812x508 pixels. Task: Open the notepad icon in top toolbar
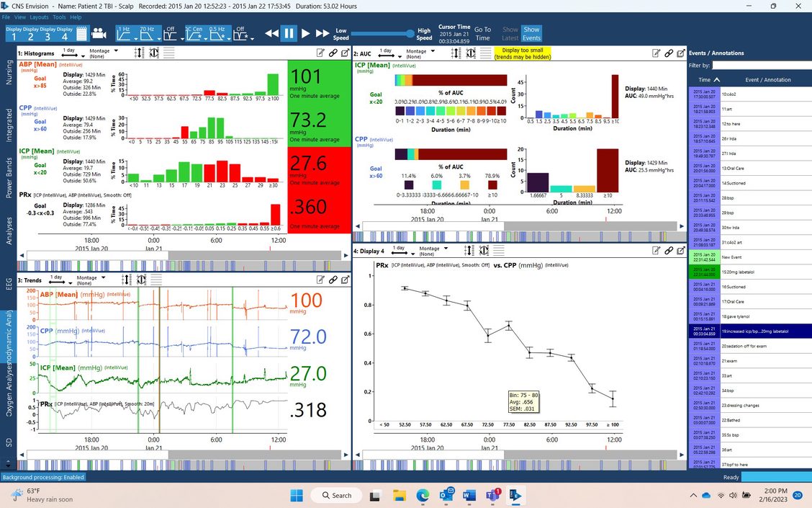coord(81,33)
